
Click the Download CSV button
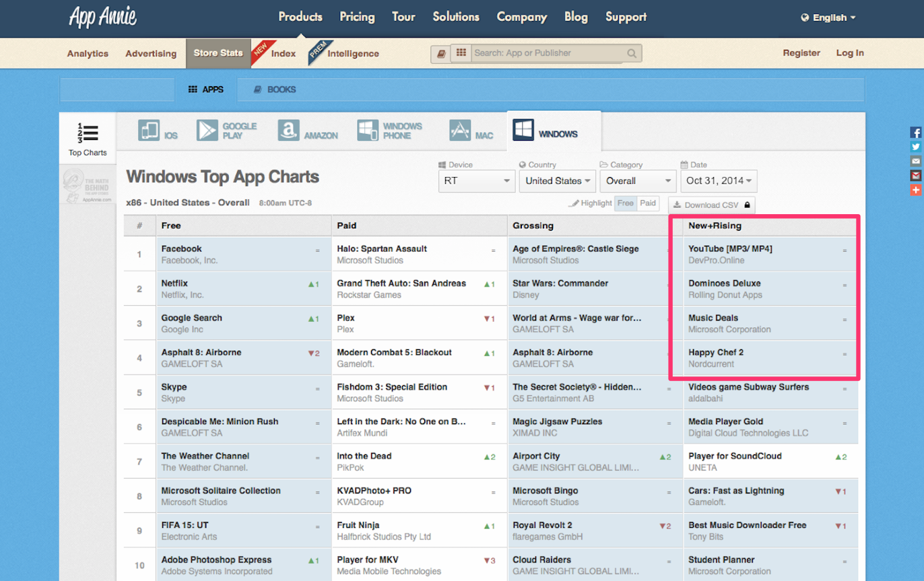(711, 205)
